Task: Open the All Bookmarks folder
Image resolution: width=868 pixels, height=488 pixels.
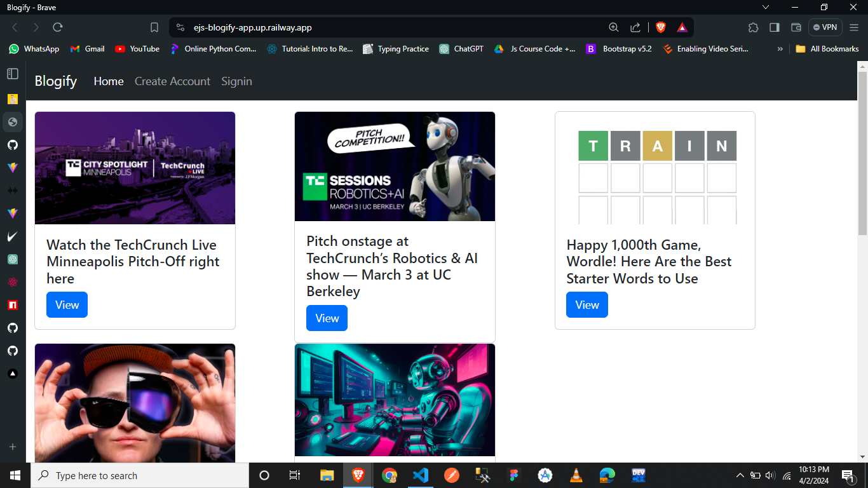Action: click(x=827, y=49)
